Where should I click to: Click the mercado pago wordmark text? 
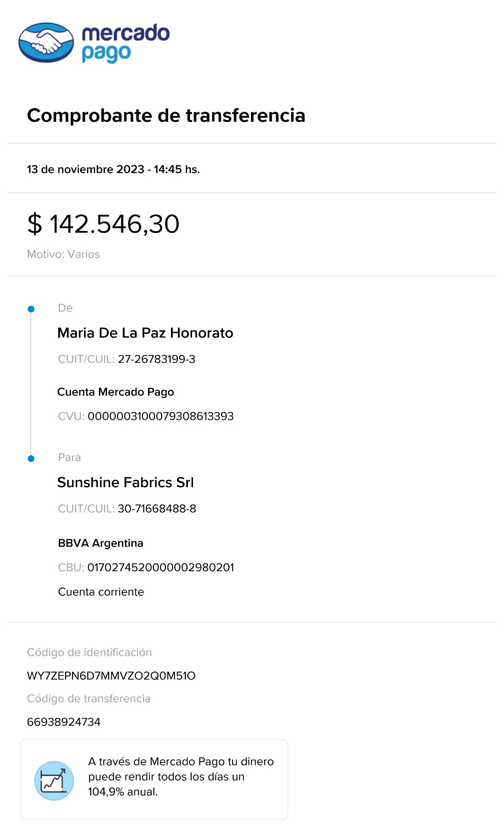(x=125, y=43)
